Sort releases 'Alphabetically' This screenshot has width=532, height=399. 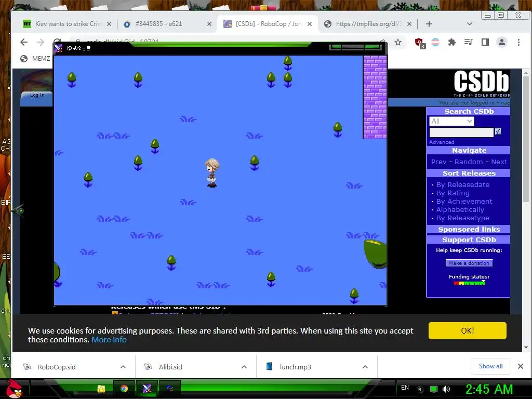[x=460, y=210]
